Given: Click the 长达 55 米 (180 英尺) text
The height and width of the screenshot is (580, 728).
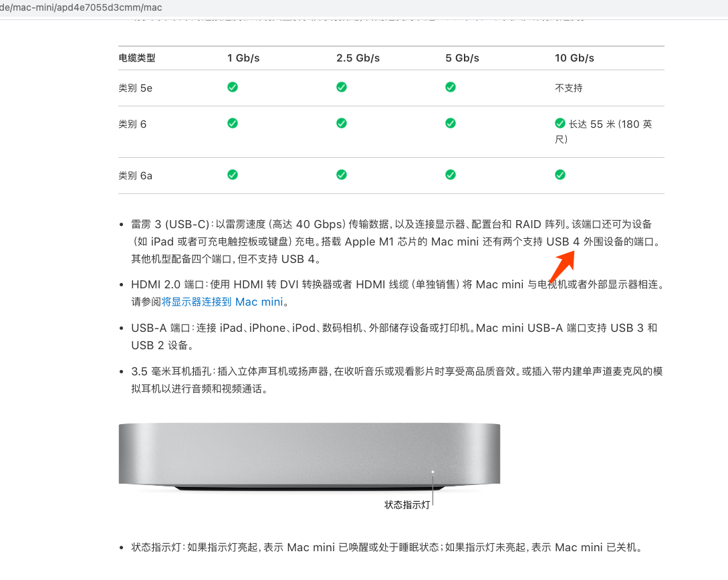Looking at the screenshot, I should pos(604,132).
